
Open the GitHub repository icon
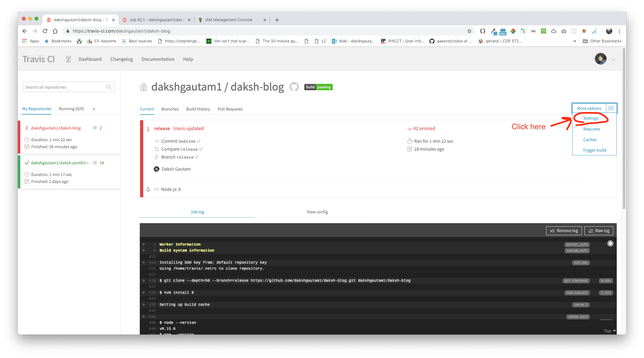pos(294,87)
